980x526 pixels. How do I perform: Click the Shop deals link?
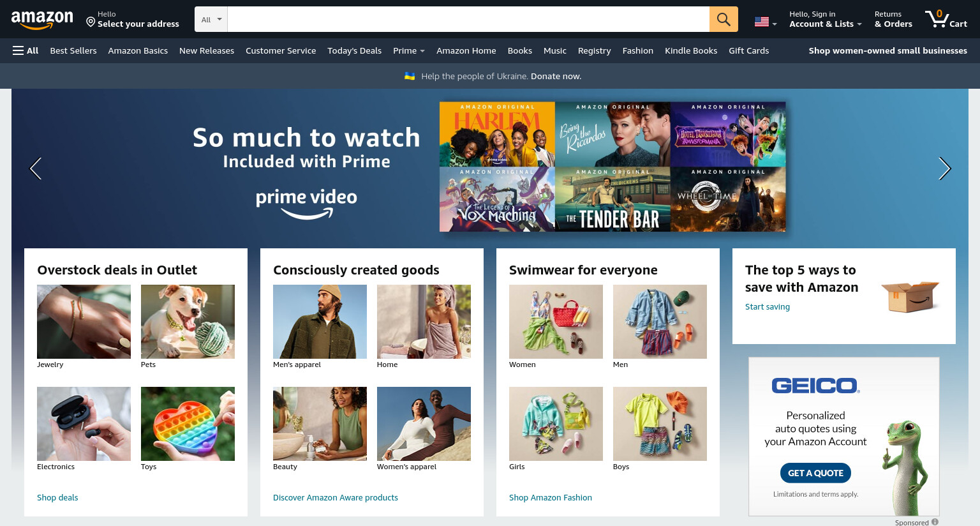click(57, 497)
